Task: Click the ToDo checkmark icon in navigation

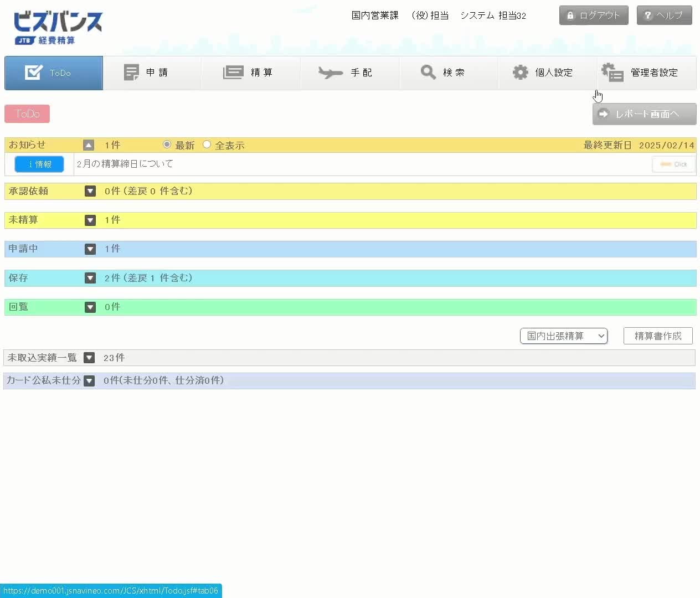Action: [x=33, y=73]
